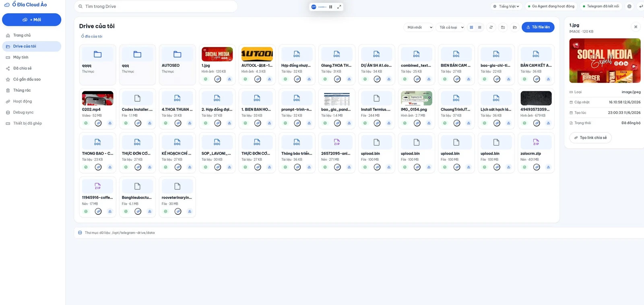Screen dimensions: 644x305
Task: Copy share link for 0202.mp4
Action: pos(98,123)
